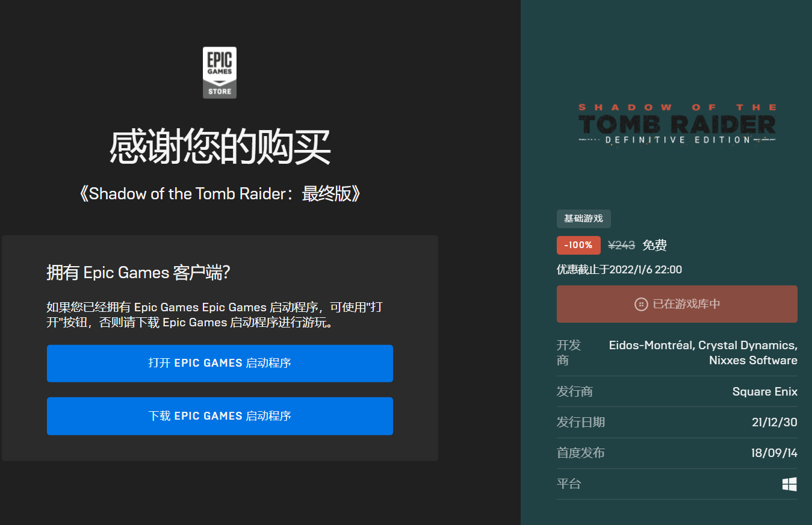Viewport: 812px width, 525px height.
Task: Click the 拥有 Epic Games 客户端? heading
Action: pos(138,273)
